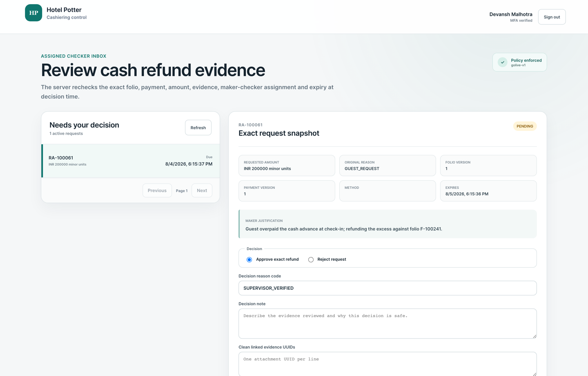Click the Exact request snapshot heading

coord(279,133)
